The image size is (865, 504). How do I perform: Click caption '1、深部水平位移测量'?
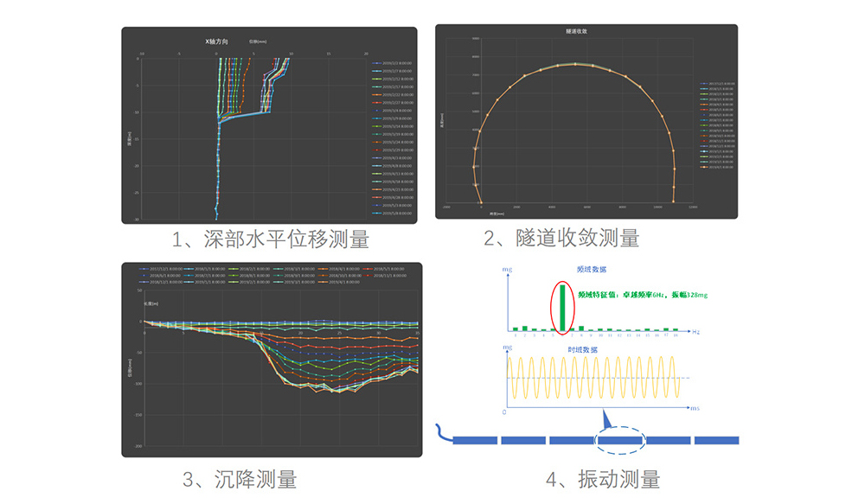tap(270, 239)
